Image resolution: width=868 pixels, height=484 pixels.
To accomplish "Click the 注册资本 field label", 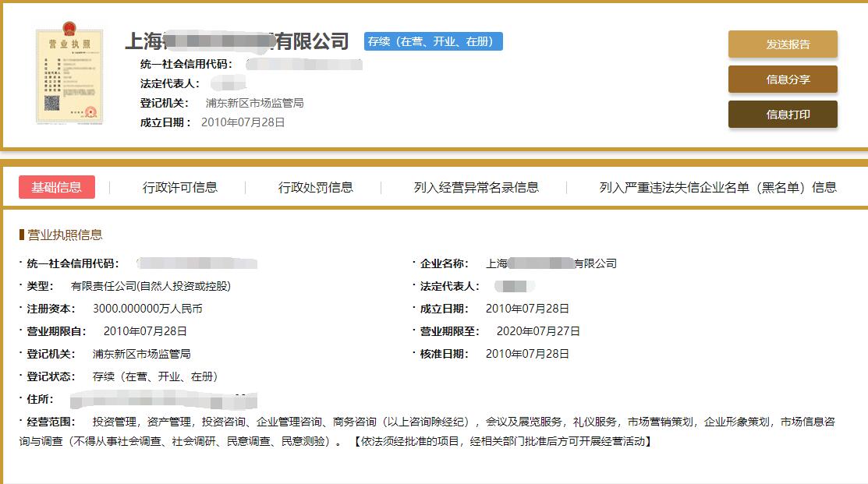I will coord(51,309).
